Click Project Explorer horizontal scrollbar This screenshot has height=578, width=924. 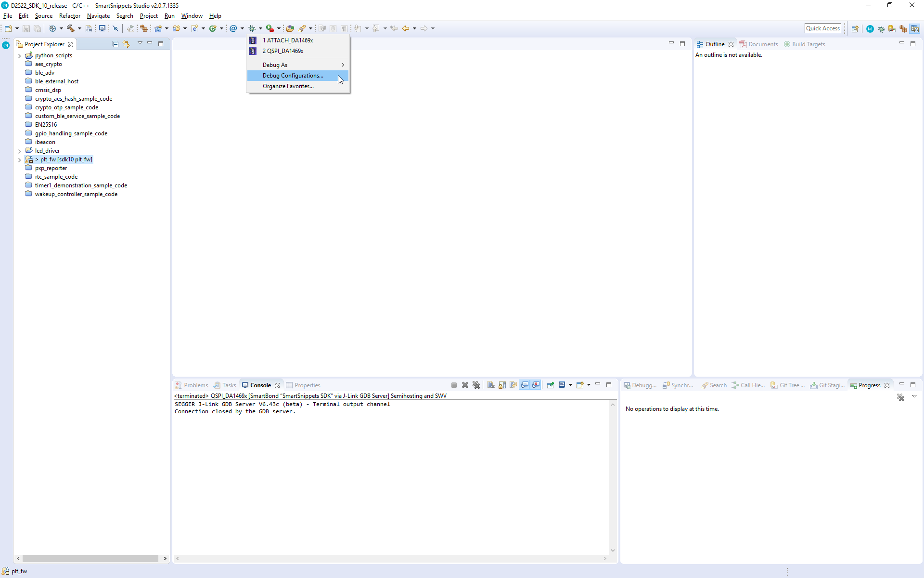pyautogui.click(x=90, y=558)
